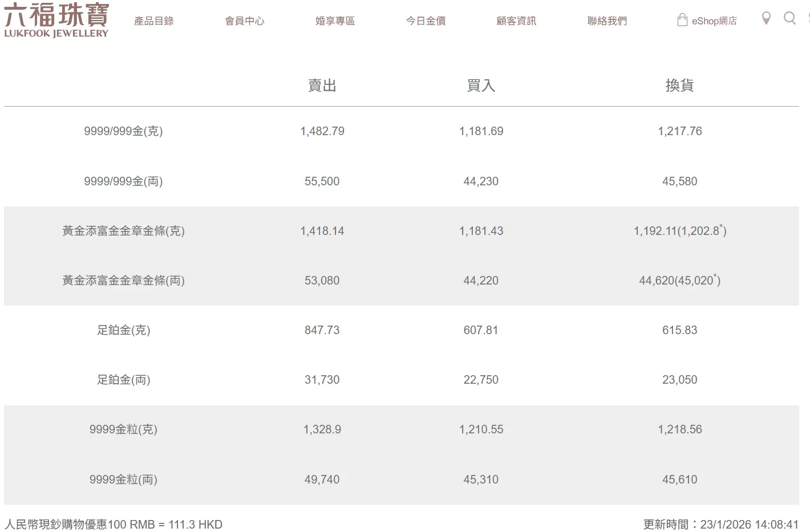Click the 9999金粒(兩) row label
Image resolution: width=810 pixels, height=532 pixels.
click(123, 480)
